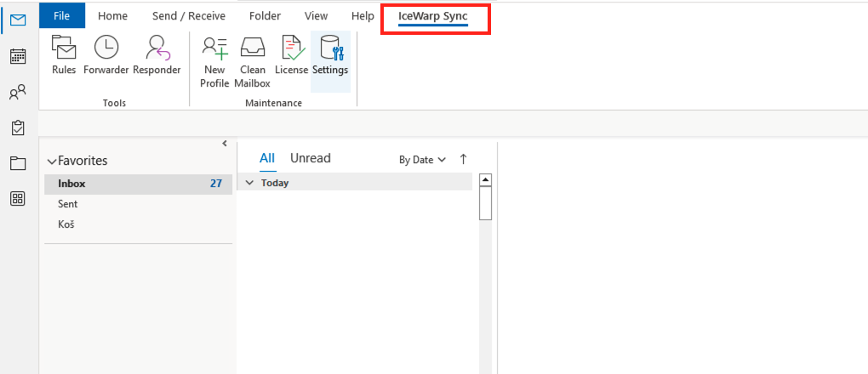Collapse the Favorites folder group
Screen dimensions: 868x374
[x=52, y=161]
